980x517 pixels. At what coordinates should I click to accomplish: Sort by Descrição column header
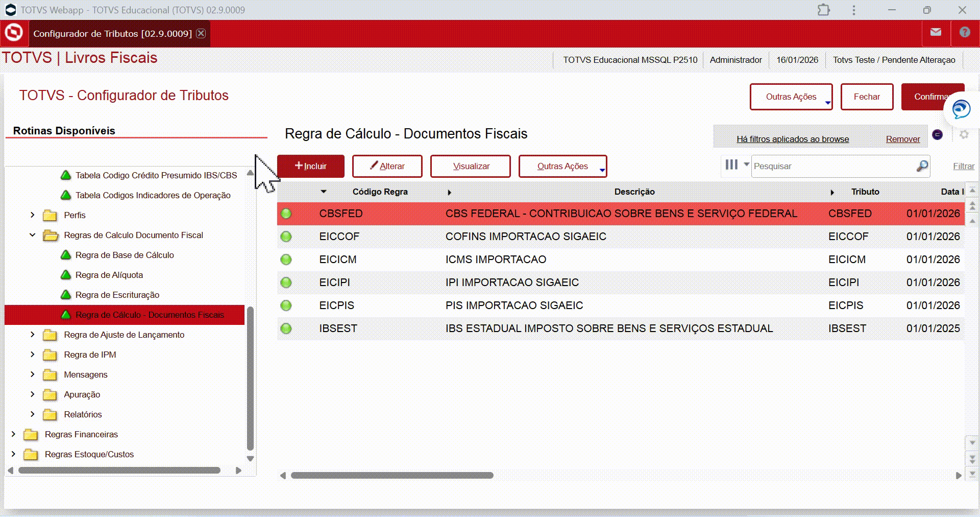(634, 192)
